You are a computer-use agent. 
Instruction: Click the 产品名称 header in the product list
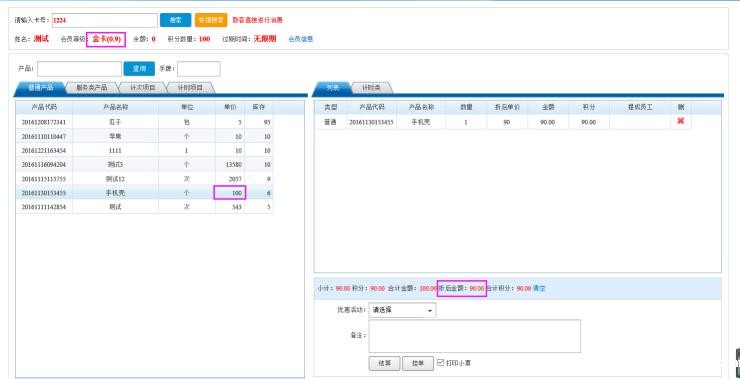pyautogui.click(x=116, y=108)
